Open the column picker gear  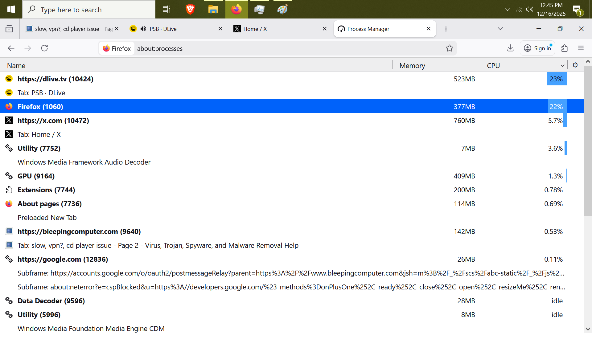(x=575, y=65)
